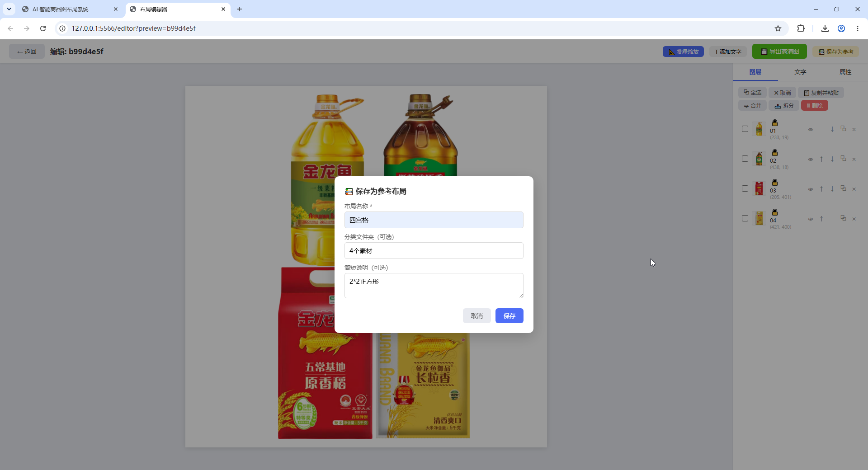
Task: Click the 复制并粘贴 button
Action: click(x=821, y=93)
